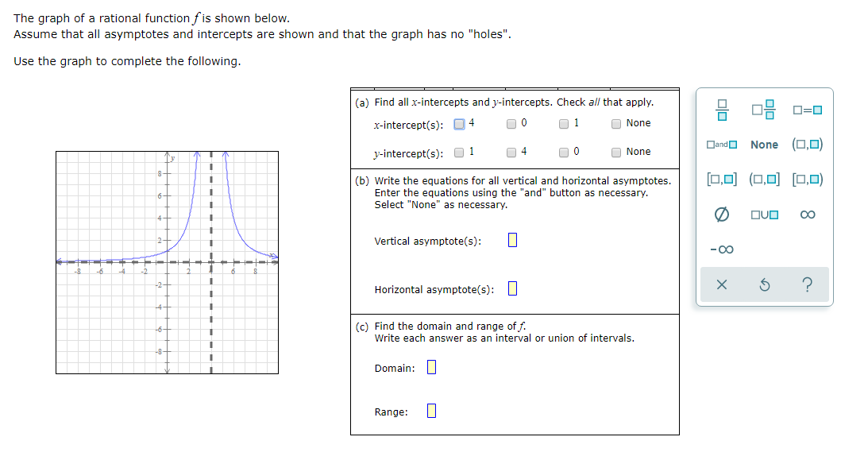Open the help question mark
This screenshot has height=460, width=868.
(807, 284)
